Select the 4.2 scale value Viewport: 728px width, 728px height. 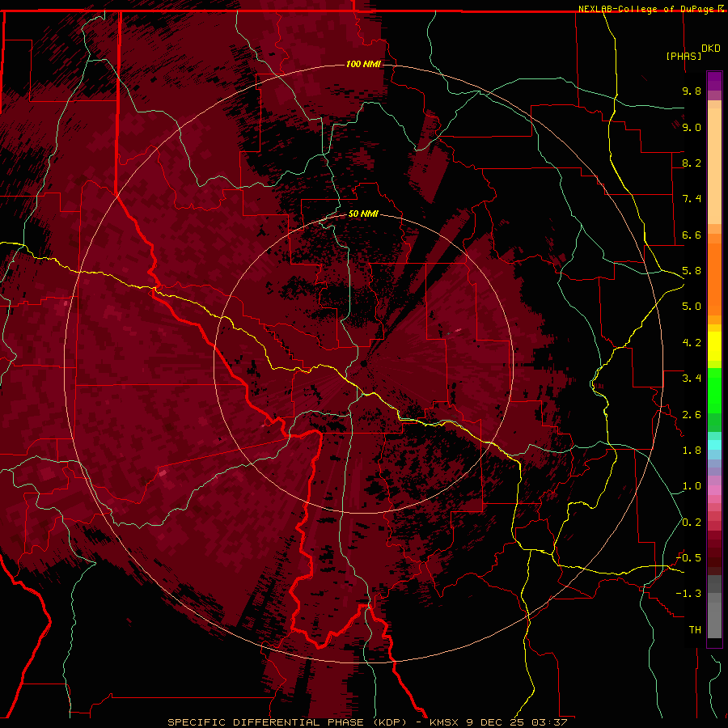(x=692, y=343)
